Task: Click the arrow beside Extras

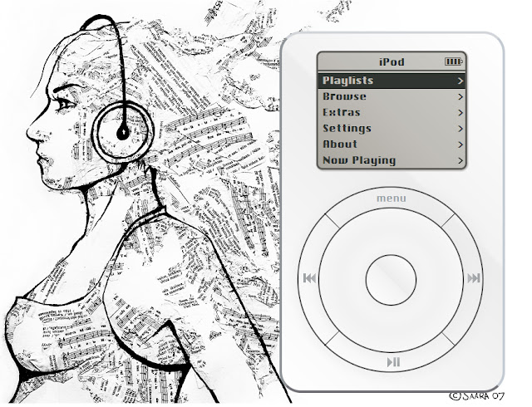Action: click(x=460, y=113)
